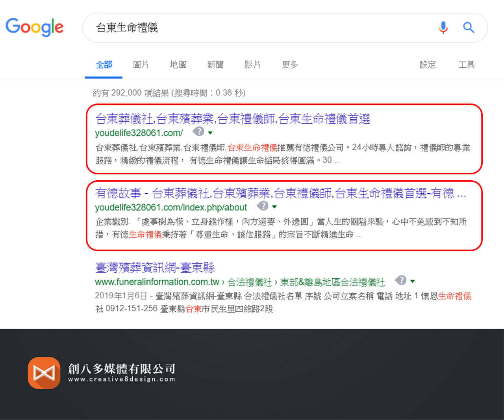This screenshot has height=420, width=504.
Task: Expand the dropdown arrow beside funeralinformation breadcrumb
Action: 413,281
